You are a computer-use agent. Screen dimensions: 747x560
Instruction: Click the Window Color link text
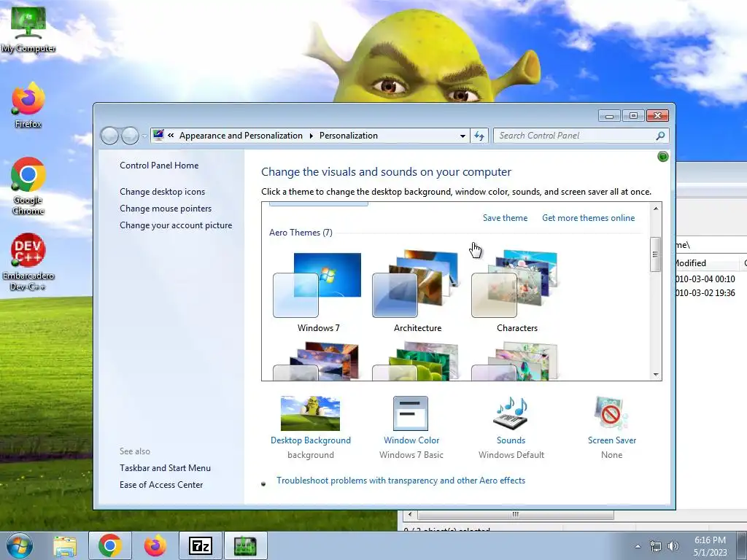click(411, 440)
